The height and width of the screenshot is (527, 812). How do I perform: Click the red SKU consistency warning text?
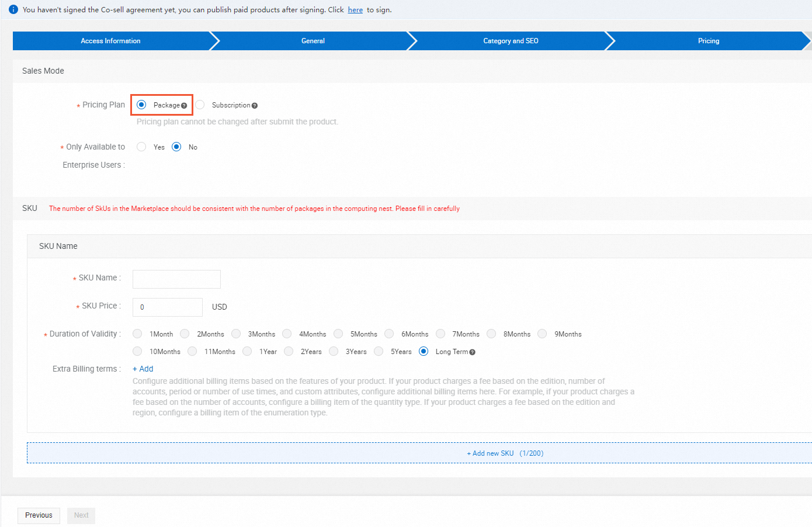(254, 209)
